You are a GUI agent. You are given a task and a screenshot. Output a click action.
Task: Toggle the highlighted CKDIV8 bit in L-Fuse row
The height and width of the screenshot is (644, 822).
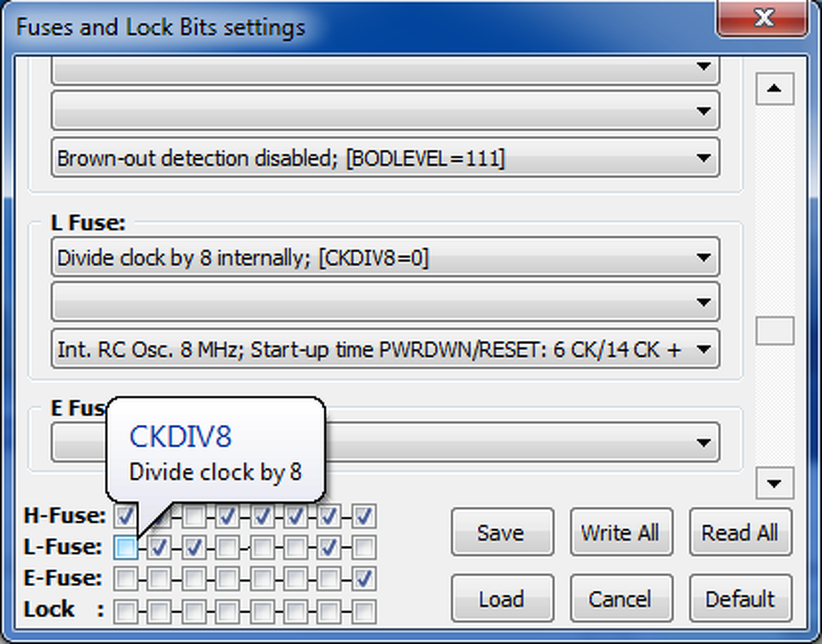pyautogui.click(x=126, y=548)
